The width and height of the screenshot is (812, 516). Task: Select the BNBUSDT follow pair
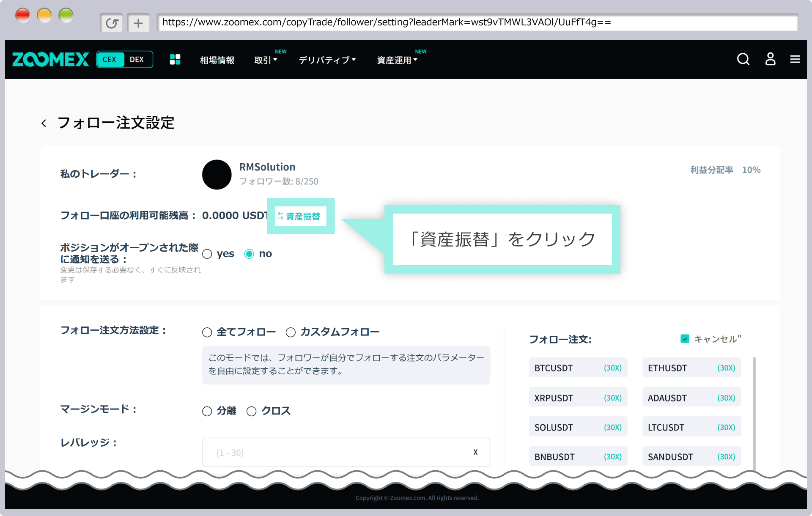coord(578,456)
